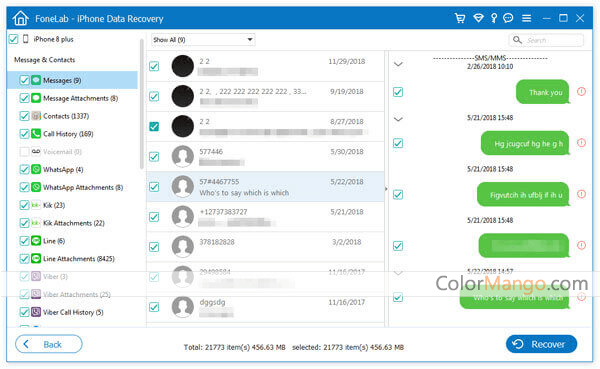Open the hamburger menu icon
This screenshot has height=369, width=600.
[527, 18]
